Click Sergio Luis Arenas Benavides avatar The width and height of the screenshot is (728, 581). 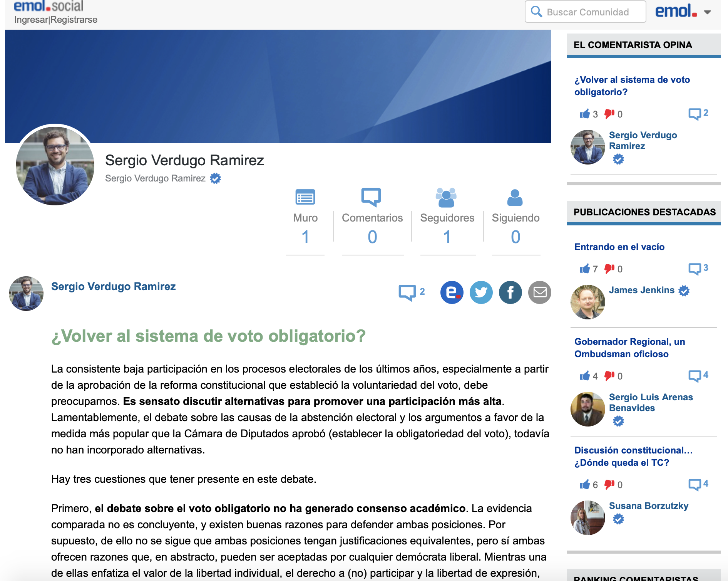[x=588, y=409]
